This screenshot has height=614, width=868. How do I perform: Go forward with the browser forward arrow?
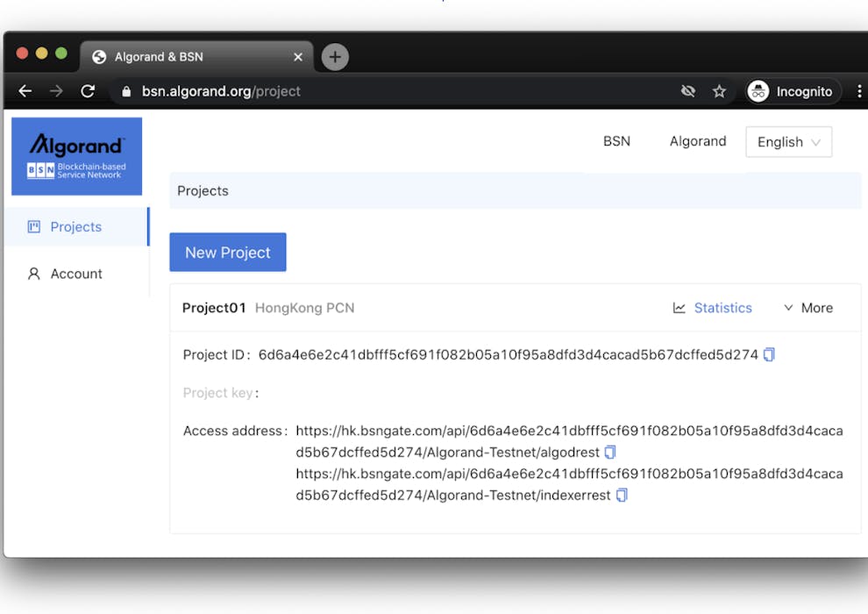pyautogui.click(x=56, y=91)
